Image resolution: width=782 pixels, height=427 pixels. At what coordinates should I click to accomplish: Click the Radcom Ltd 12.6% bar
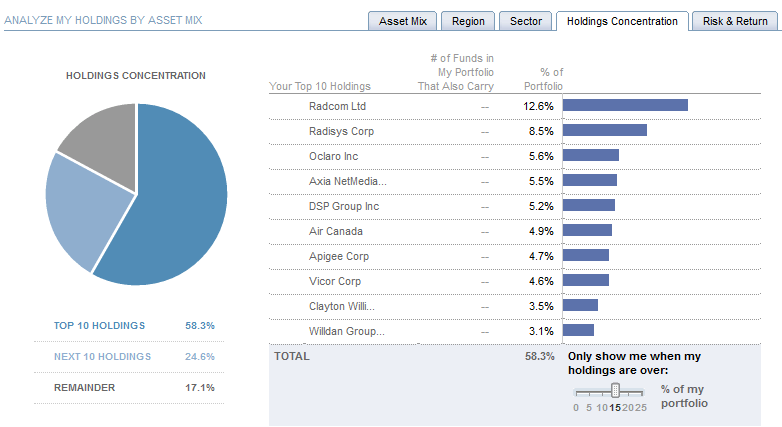pos(626,106)
